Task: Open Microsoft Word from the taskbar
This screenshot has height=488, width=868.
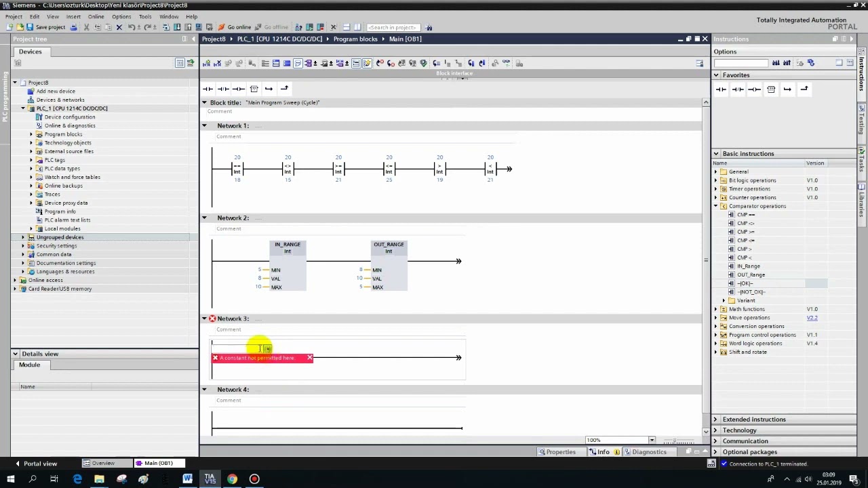Action: pos(187,479)
